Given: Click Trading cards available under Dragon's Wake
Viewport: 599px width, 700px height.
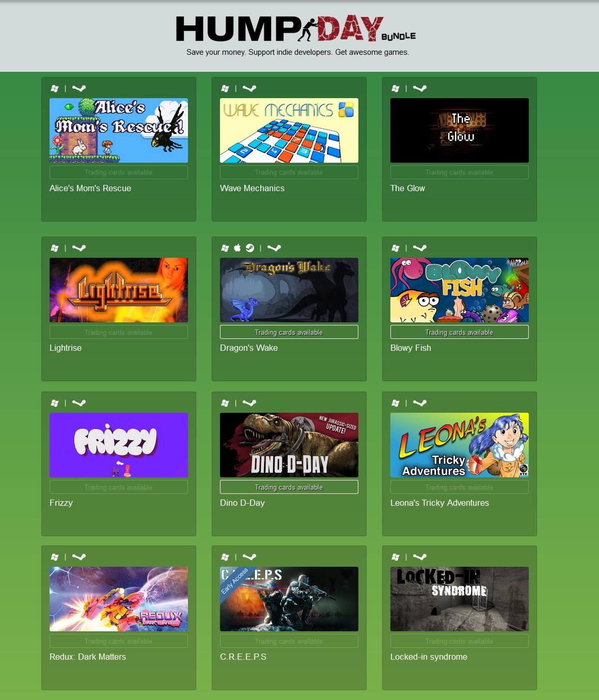Looking at the screenshot, I should point(289,332).
